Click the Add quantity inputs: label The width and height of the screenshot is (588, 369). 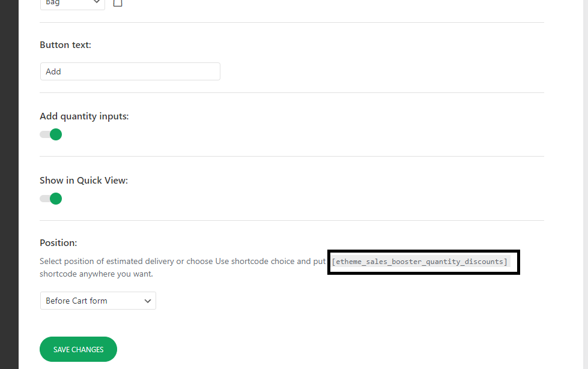pyautogui.click(x=84, y=116)
